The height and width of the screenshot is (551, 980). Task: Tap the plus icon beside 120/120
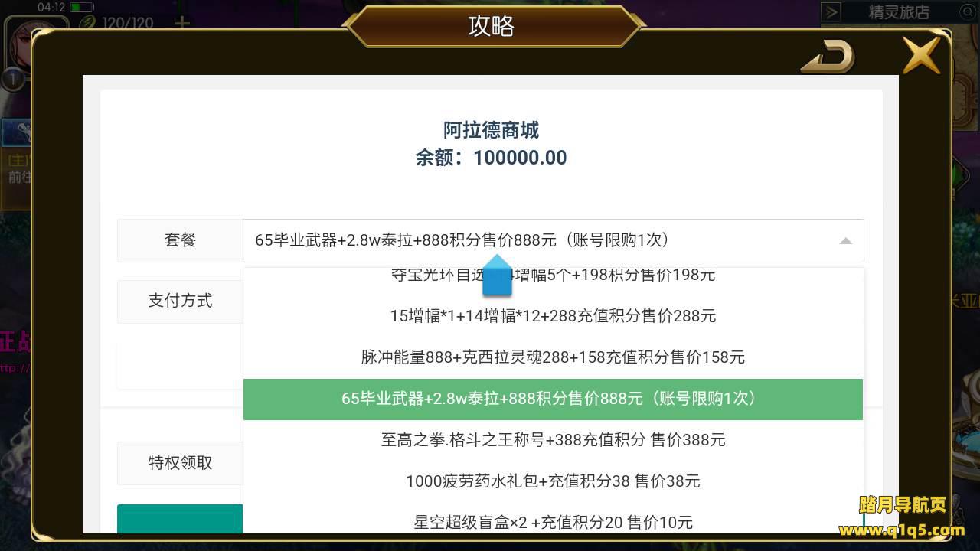181,23
